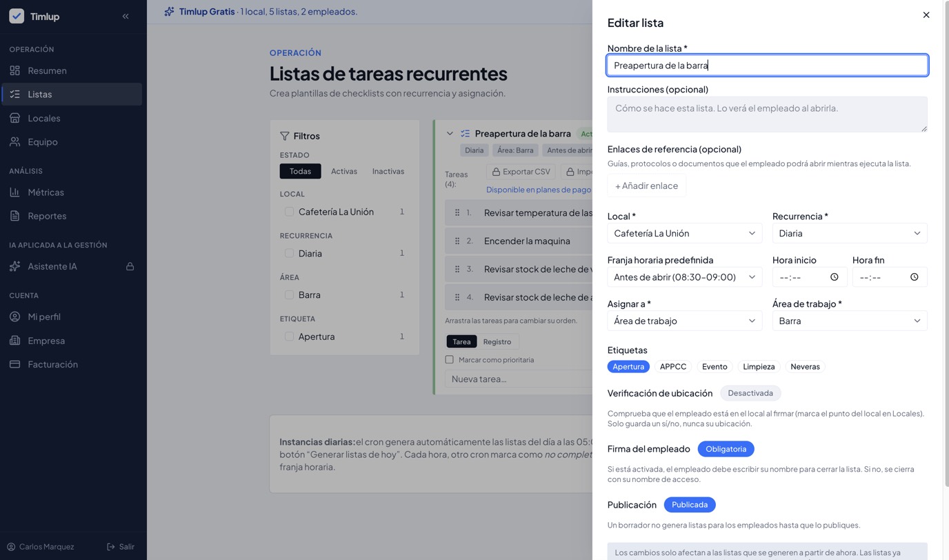Select the Todas status filter
This screenshot has height=560, width=949.
tap(300, 171)
